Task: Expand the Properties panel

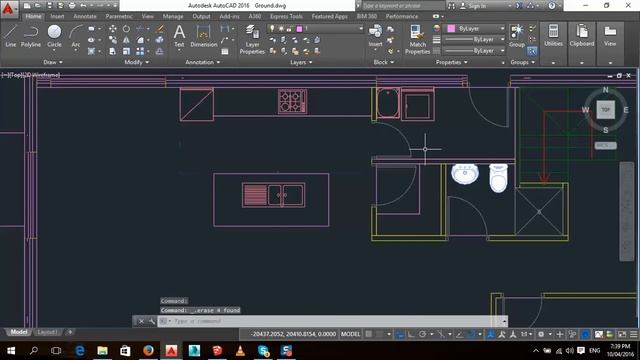Action: tap(451, 62)
